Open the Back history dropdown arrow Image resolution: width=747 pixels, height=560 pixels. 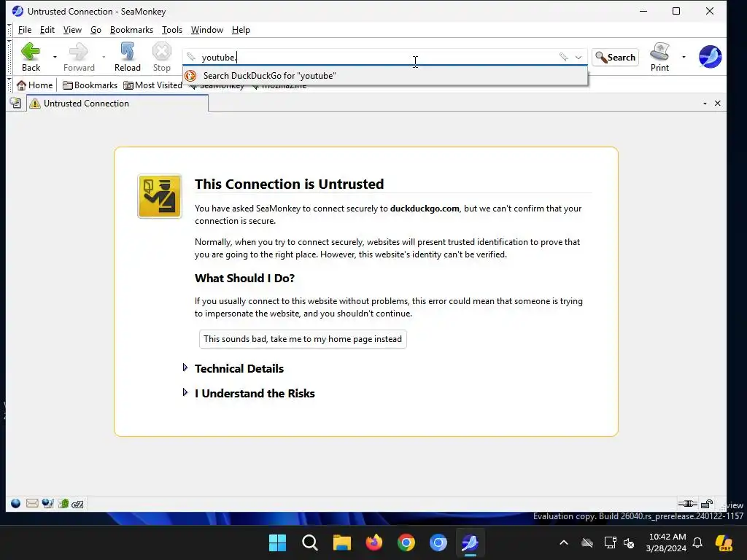point(55,57)
